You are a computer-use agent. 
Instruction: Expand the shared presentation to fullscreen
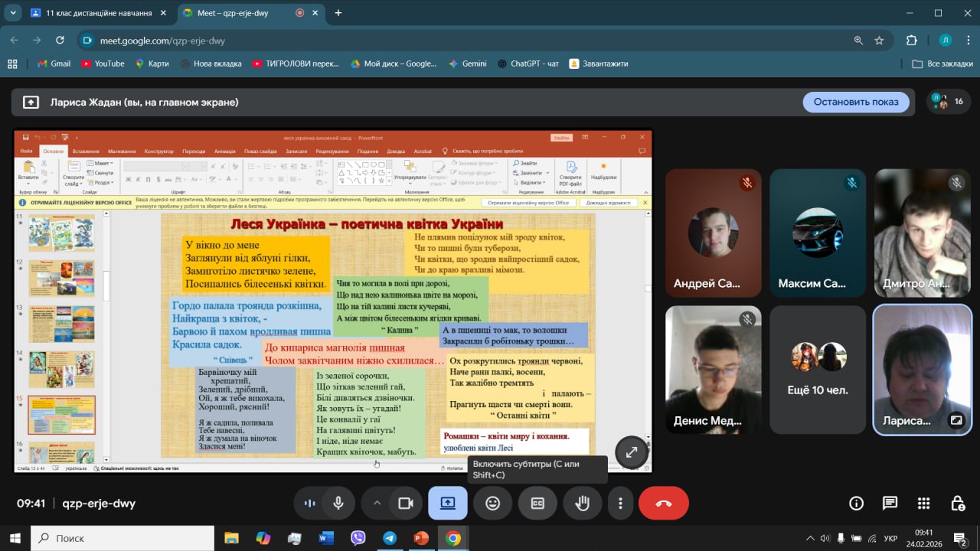pos(631,452)
